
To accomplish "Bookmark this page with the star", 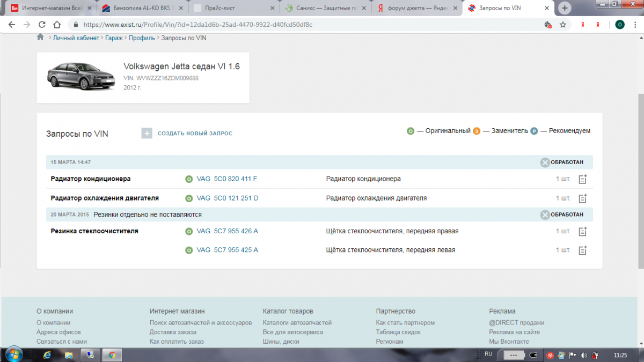I will click(563, 25).
